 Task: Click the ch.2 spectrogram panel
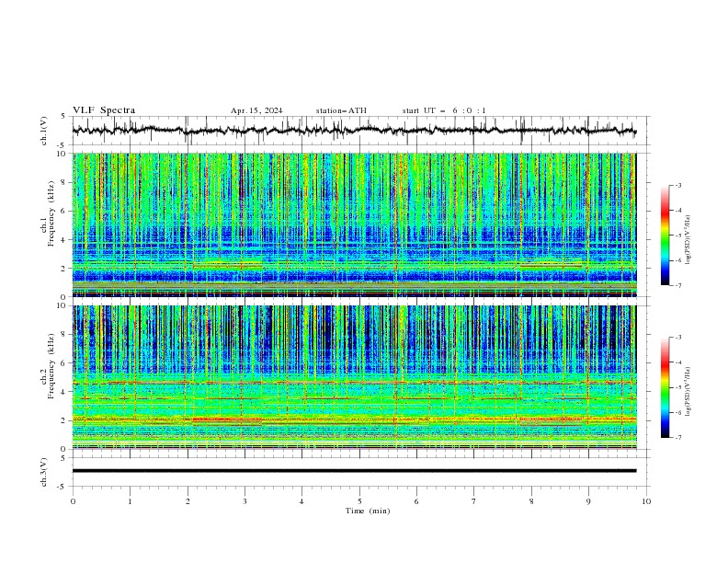[x=354, y=377]
